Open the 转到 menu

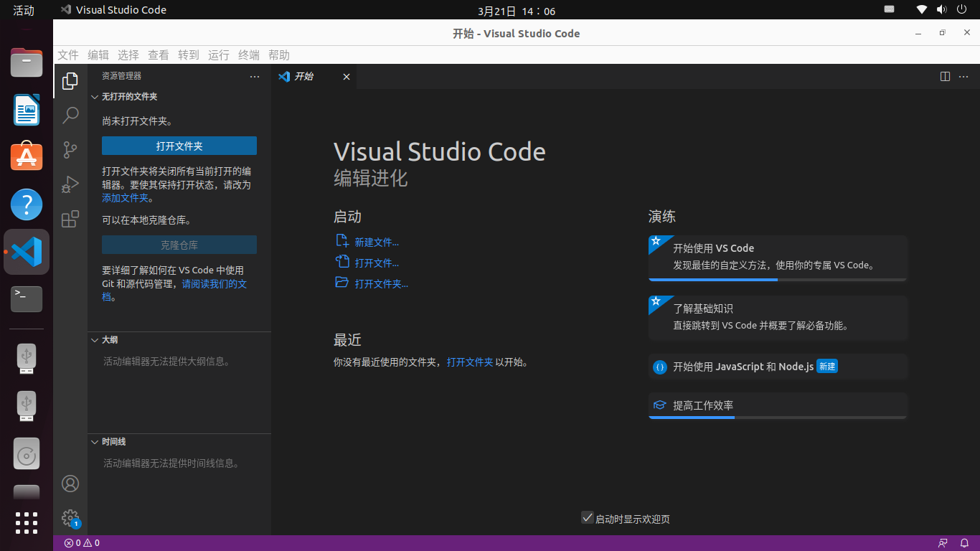tap(189, 55)
